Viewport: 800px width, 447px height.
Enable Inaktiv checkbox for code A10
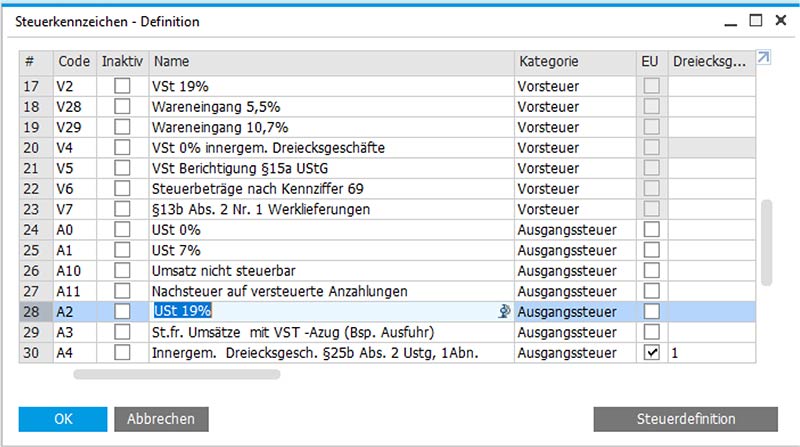click(x=122, y=270)
